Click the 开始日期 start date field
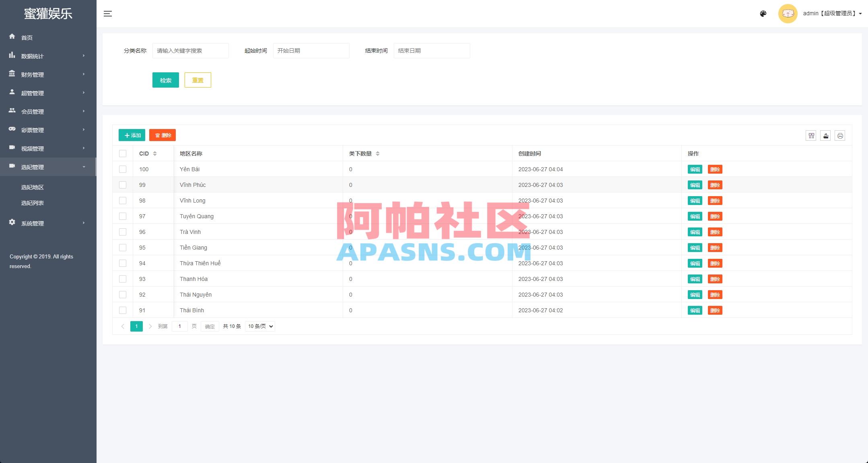The height and width of the screenshot is (463, 868). 311,50
